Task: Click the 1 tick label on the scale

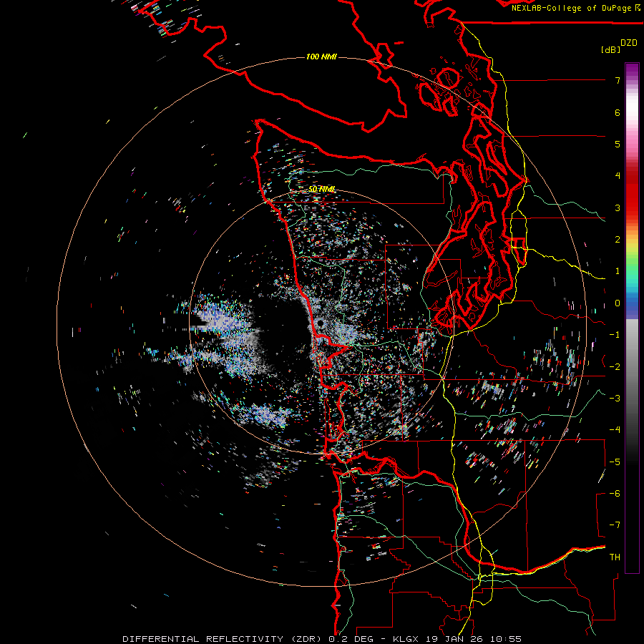Action: pos(618,271)
